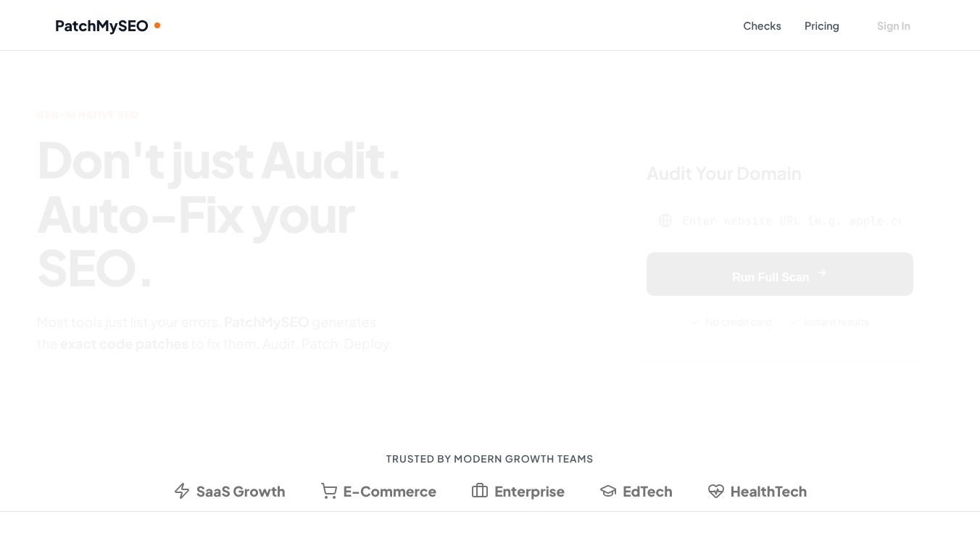The width and height of the screenshot is (980, 551).
Task: Click the bold exact code patches text
Action: [x=124, y=344]
